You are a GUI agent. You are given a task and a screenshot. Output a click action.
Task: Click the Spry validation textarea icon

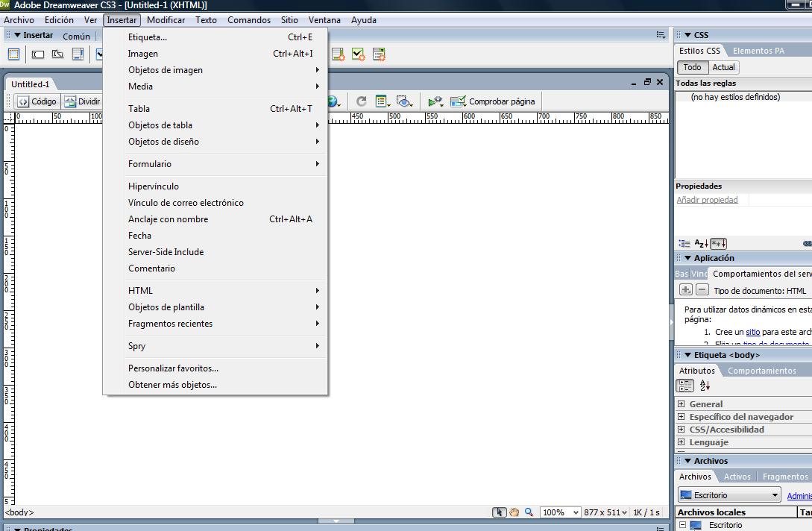pos(338,54)
